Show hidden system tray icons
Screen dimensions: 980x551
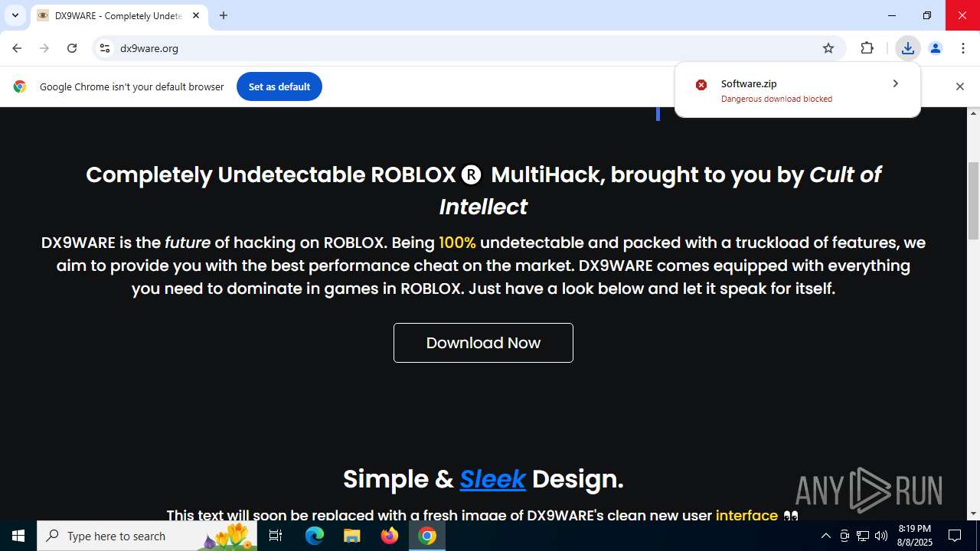coord(825,536)
